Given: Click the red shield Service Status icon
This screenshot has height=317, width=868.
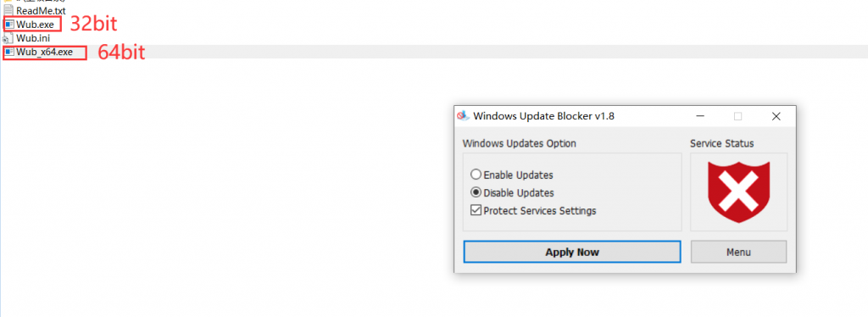Looking at the screenshot, I should (x=738, y=192).
